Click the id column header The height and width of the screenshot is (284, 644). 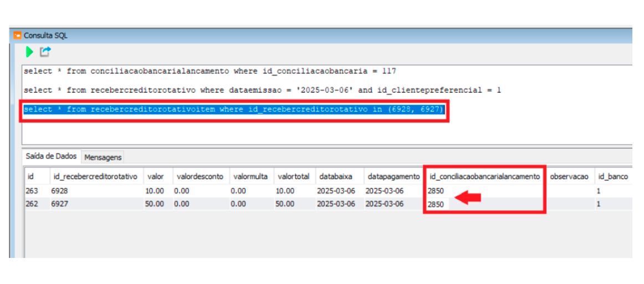coord(37,176)
